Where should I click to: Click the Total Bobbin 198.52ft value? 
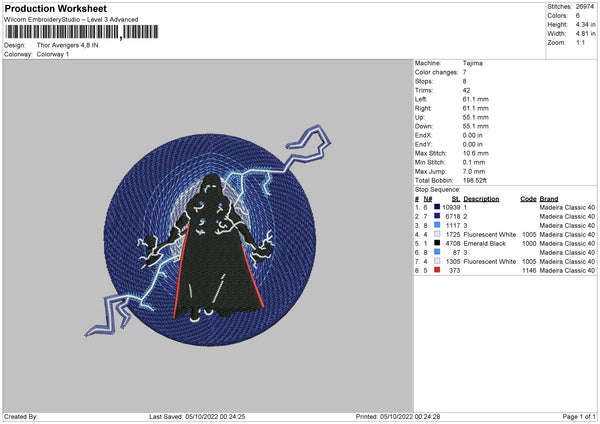tap(474, 180)
